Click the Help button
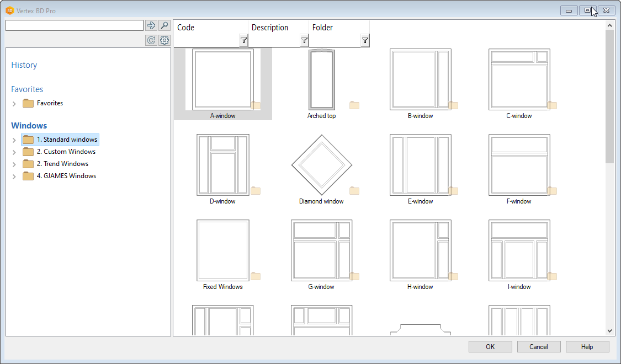Image resolution: width=621 pixels, height=364 pixels. point(587,347)
